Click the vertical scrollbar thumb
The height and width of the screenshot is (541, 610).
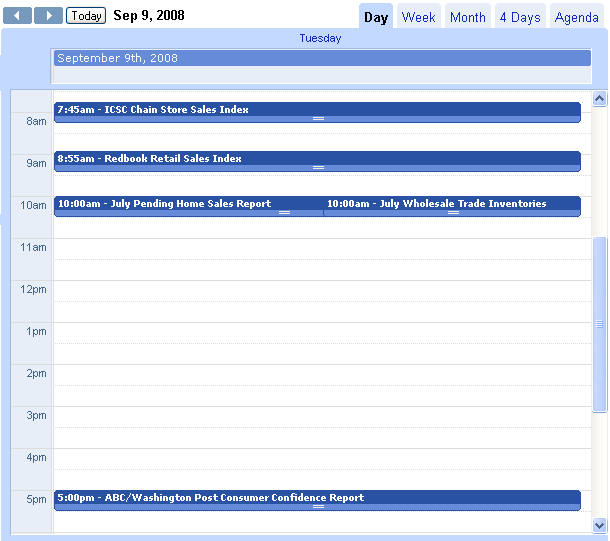[599, 324]
